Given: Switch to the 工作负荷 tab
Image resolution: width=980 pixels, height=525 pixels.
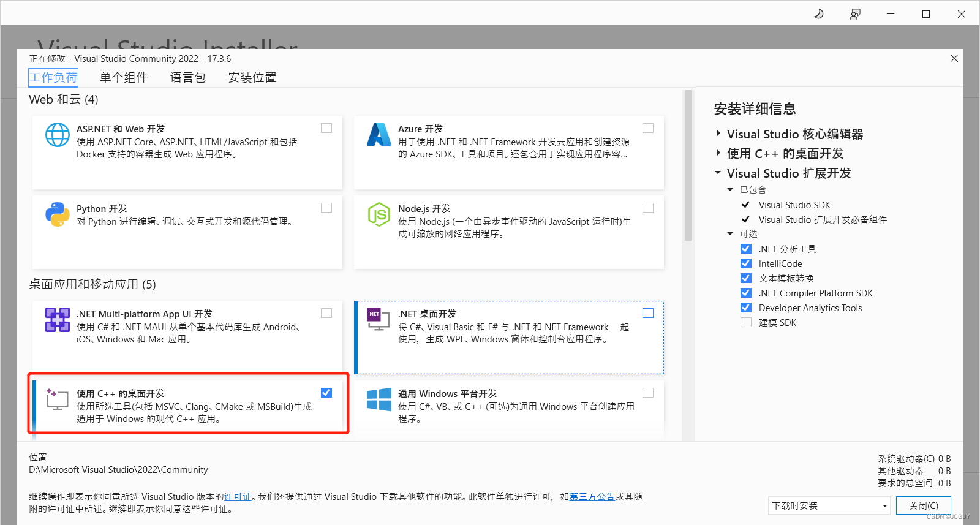Looking at the screenshot, I should [x=53, y=77].
